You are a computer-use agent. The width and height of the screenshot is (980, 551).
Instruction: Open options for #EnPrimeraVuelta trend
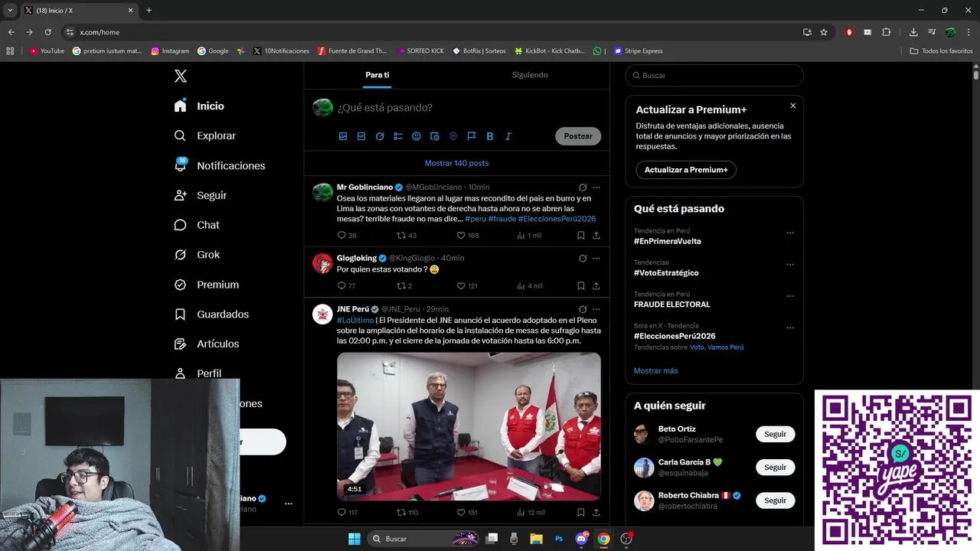[790, 233]
